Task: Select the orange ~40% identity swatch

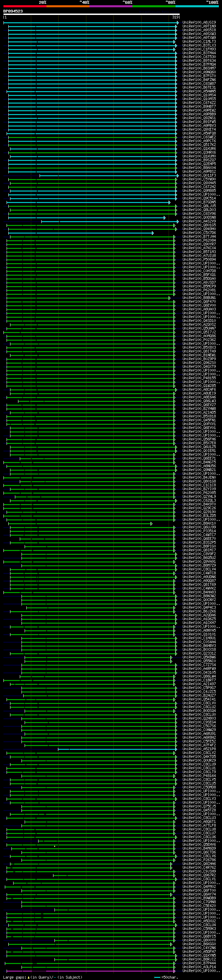Action: 68,6
